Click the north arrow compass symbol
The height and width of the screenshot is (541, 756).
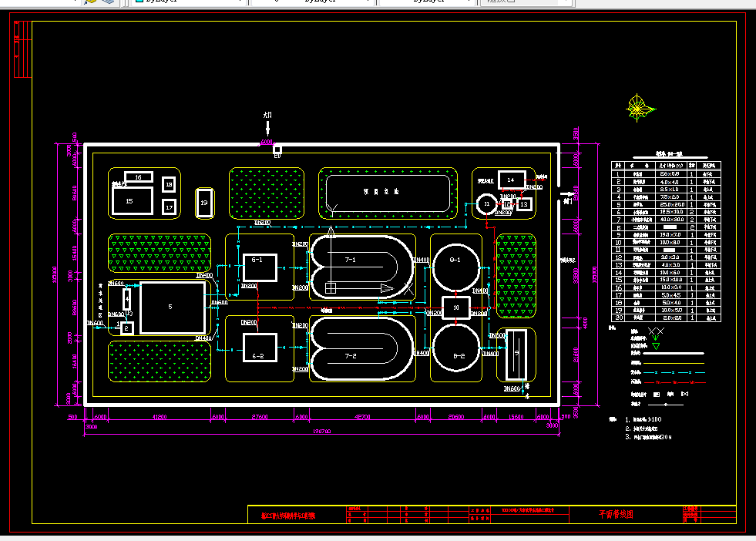(640, 109)
